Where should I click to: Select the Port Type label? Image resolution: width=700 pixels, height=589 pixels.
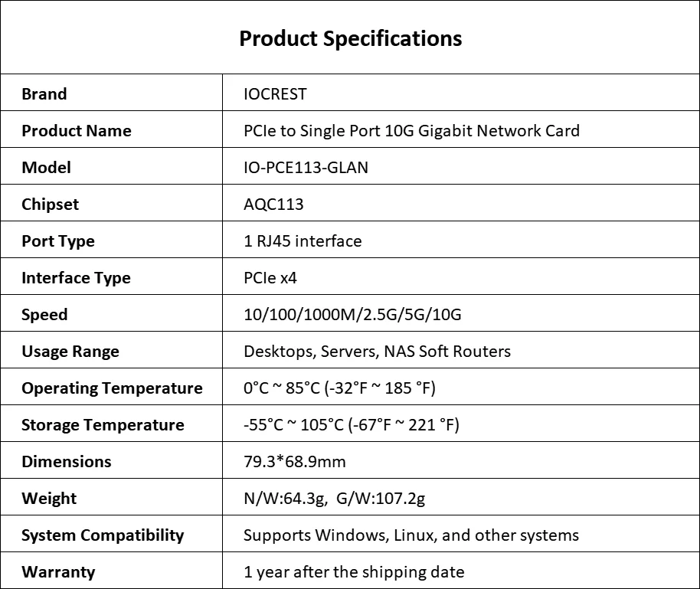click(58, 241)
